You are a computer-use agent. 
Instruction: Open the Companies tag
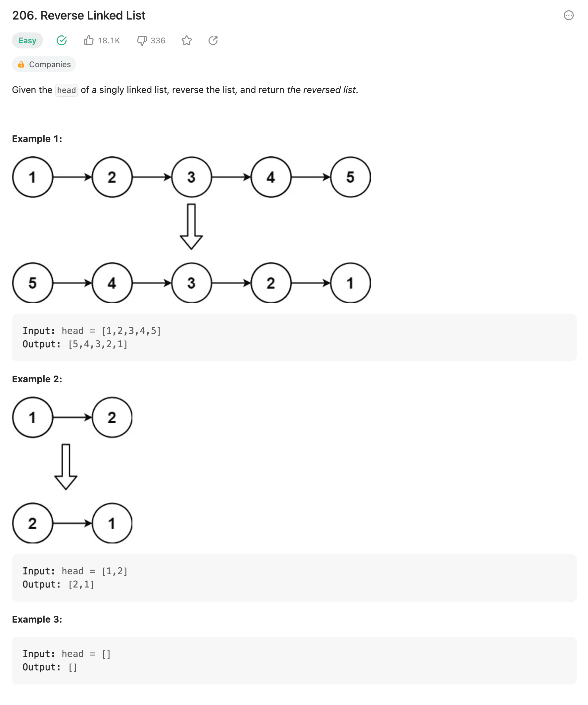tap(50, 65)
